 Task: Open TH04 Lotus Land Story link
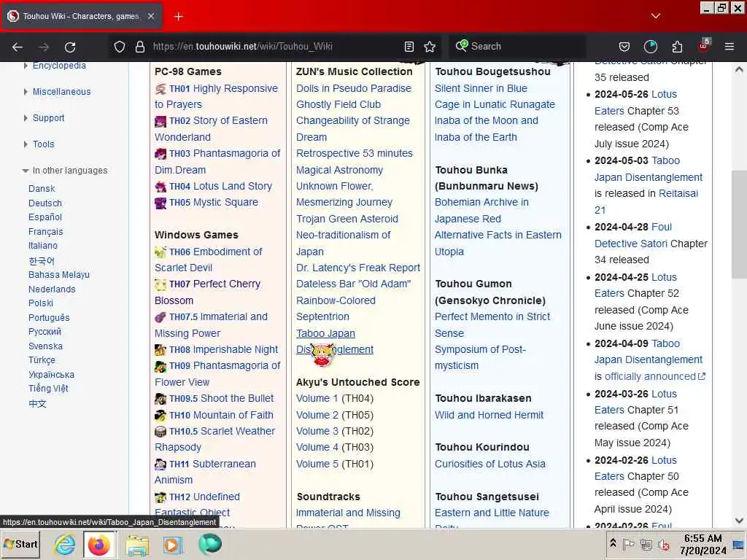coord(220,187)
